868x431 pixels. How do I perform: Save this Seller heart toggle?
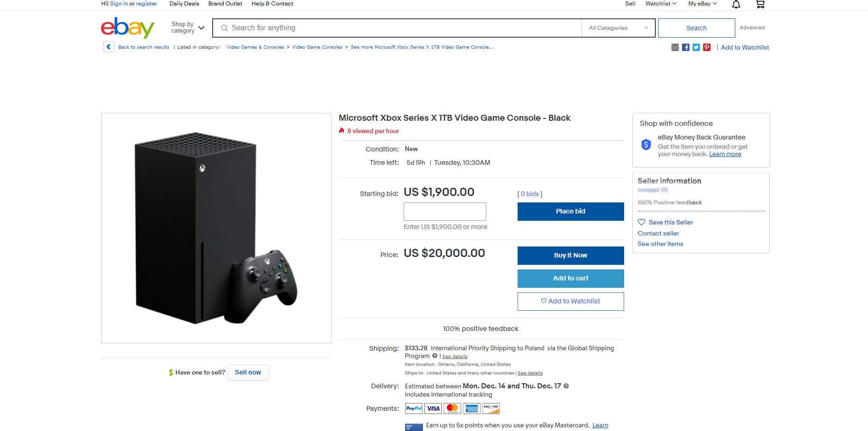point(665,222)
